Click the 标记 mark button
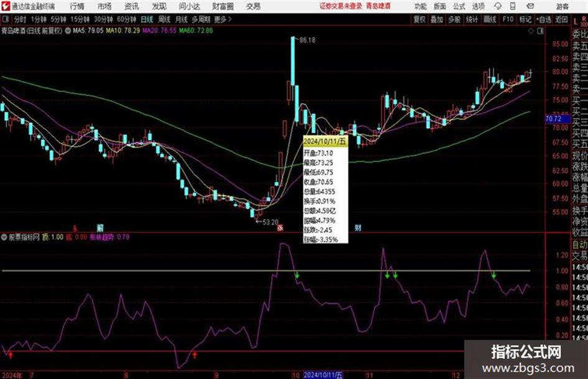This screenshot has height=379, width=588. (525, 19)
